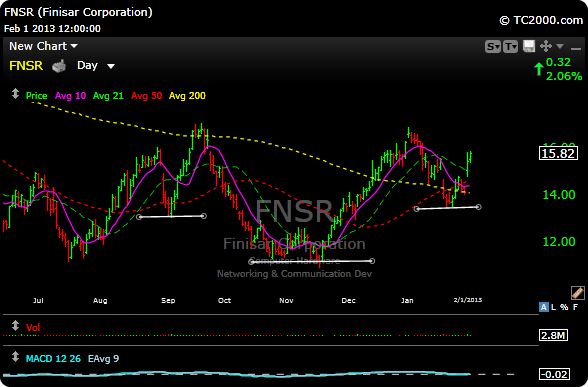Click the Sep date axis label
The image size is (588, 387).
point(168,300)
